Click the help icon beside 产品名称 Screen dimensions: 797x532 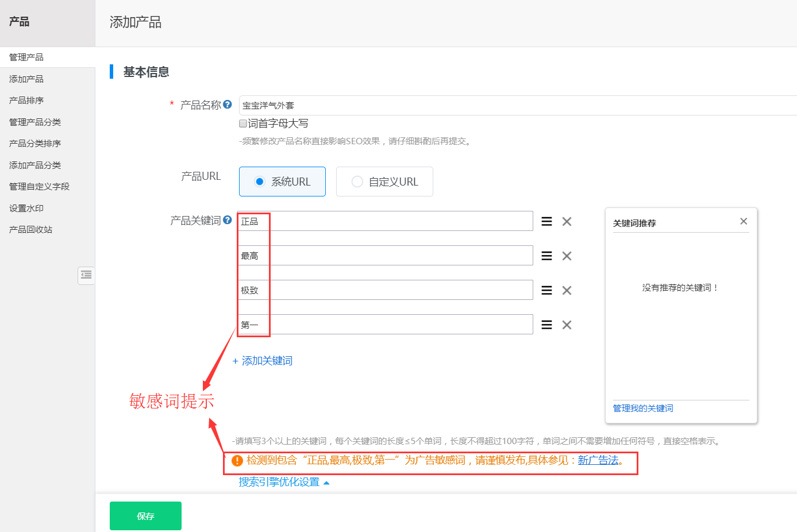point(228,105)
